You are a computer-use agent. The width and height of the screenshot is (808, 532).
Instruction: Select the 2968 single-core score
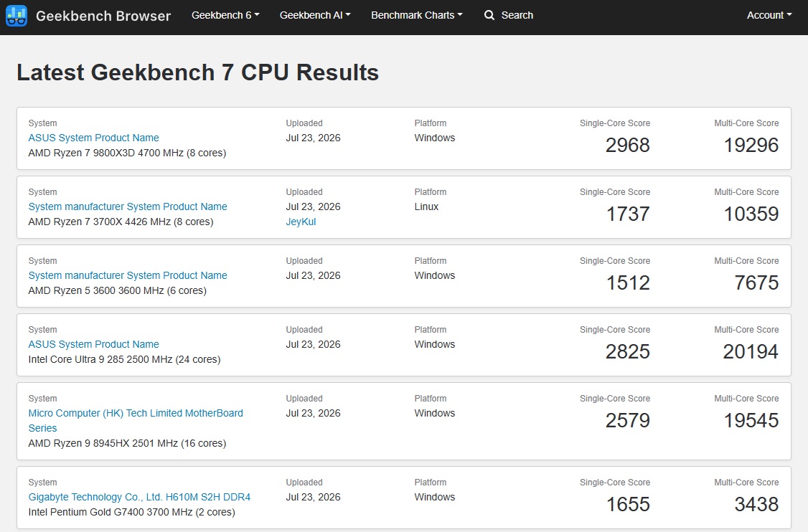coord(627,146)
